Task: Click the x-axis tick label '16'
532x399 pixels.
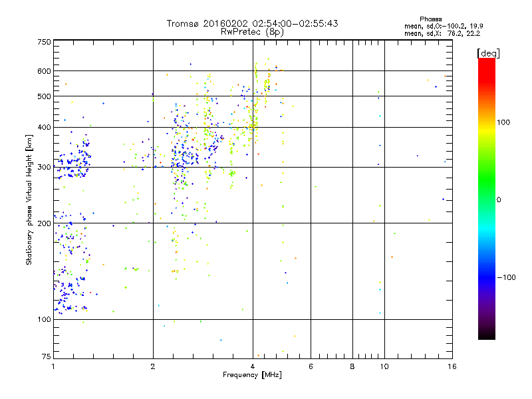Action: [x=452, y=366]
